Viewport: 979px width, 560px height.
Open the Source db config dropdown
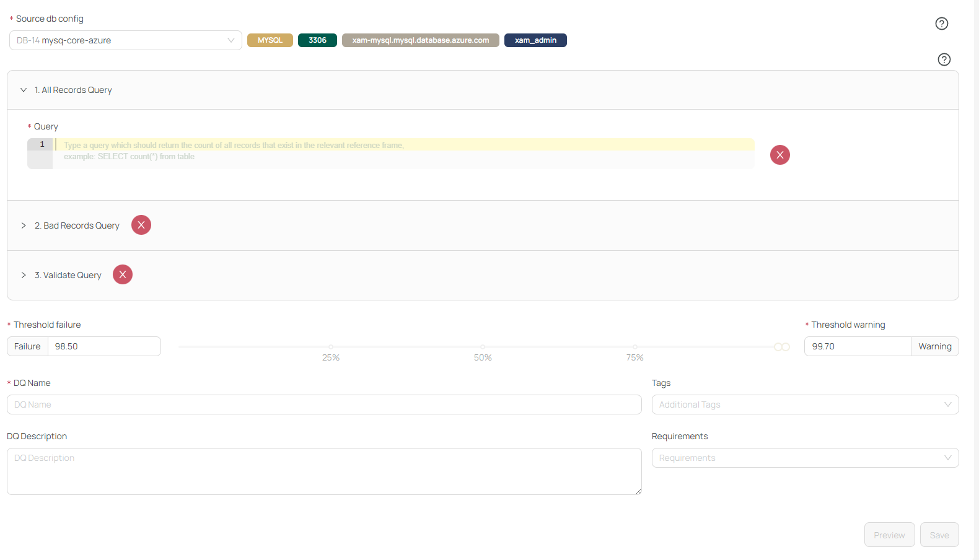tap(125, 40)
